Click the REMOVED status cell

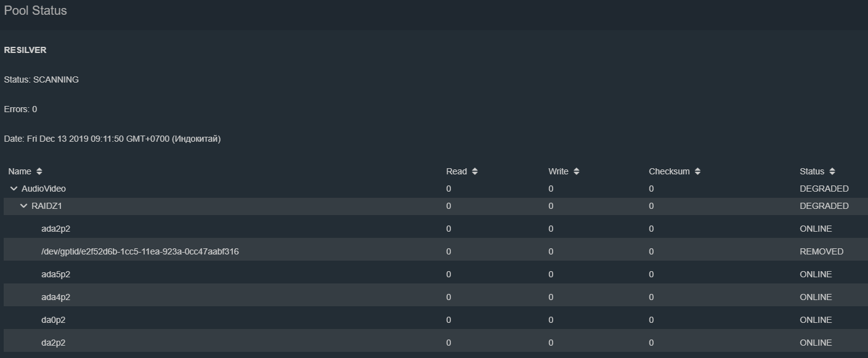tap(821, 251)
